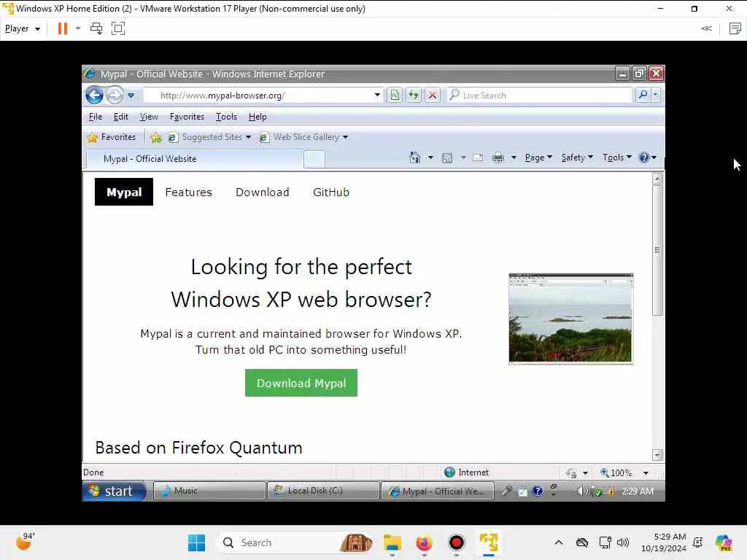Open Suggested Sites dropdown
The height and width of the screenshot is (560, 747).
pos(209,137)
